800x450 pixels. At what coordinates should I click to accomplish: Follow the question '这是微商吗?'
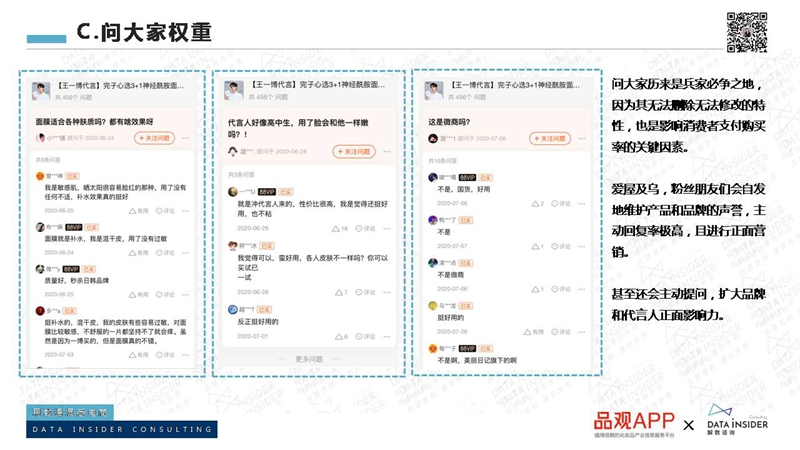pyautogui.click(x=550, y=138)
